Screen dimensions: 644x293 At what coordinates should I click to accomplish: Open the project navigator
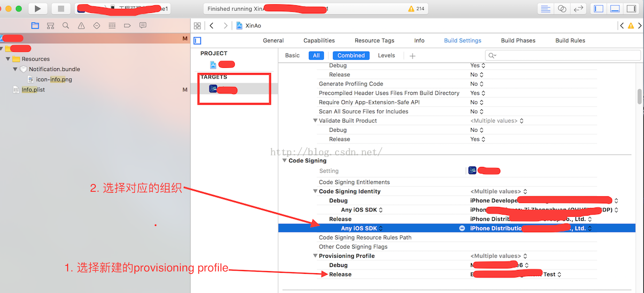pyautogui.click(x=35, y=26)
